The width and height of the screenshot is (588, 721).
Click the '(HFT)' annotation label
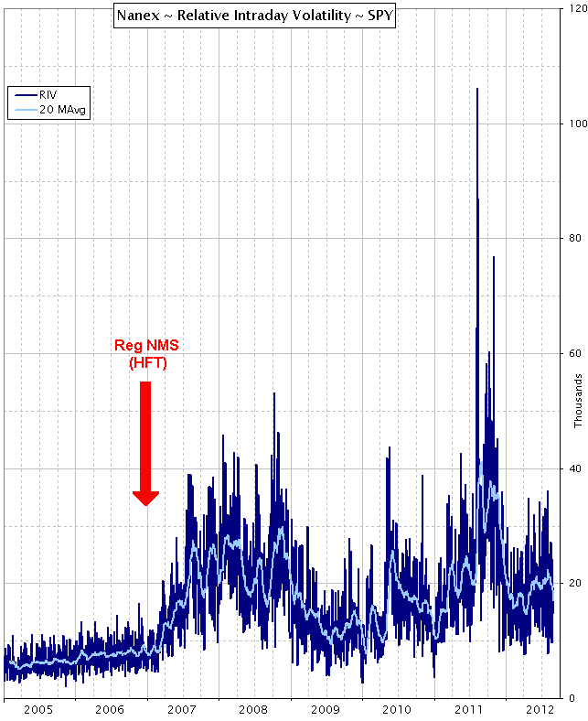pyautogui.click(x=147, y=363)
